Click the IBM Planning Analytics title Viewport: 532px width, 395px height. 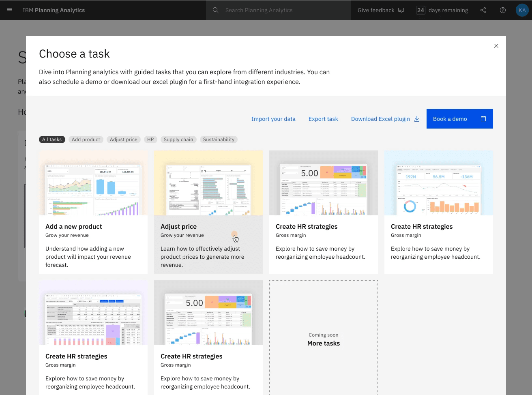click(x=54, y=10)
